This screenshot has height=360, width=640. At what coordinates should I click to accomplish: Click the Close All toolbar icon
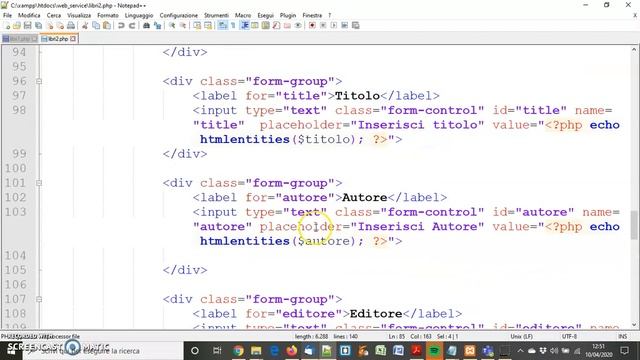60,25
